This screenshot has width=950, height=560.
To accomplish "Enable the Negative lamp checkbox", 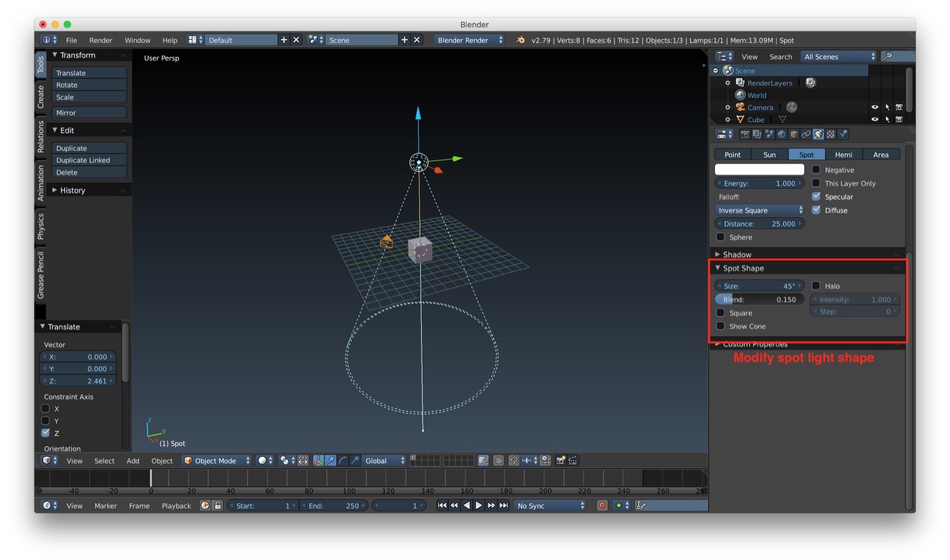I will (816, 170).
